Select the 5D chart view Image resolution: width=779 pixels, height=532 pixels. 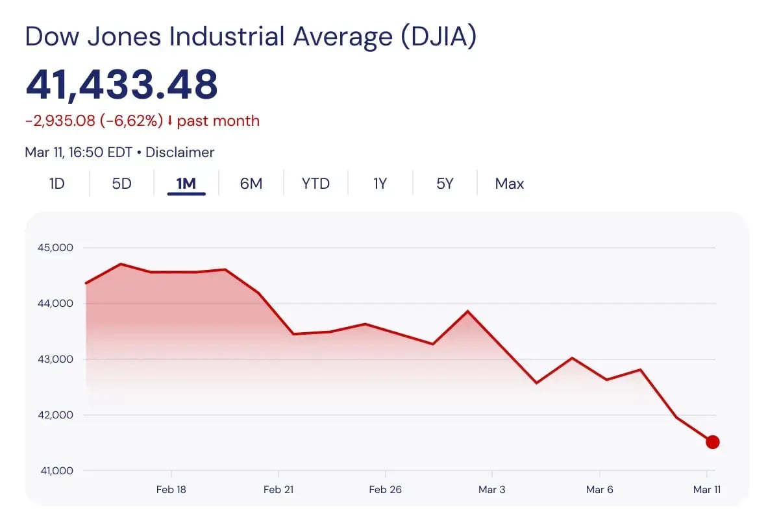[121, 184]
